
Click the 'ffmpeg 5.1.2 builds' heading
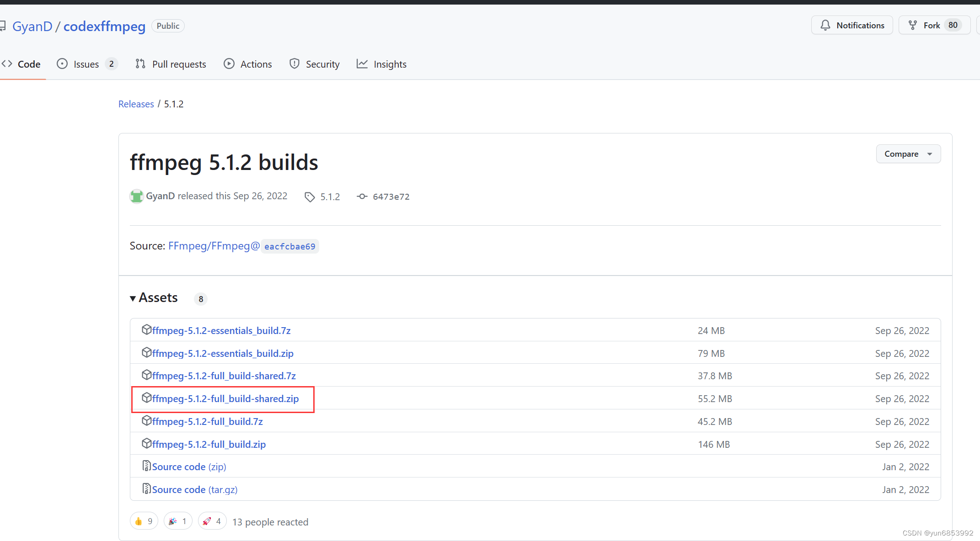click(x=224, y=163)
